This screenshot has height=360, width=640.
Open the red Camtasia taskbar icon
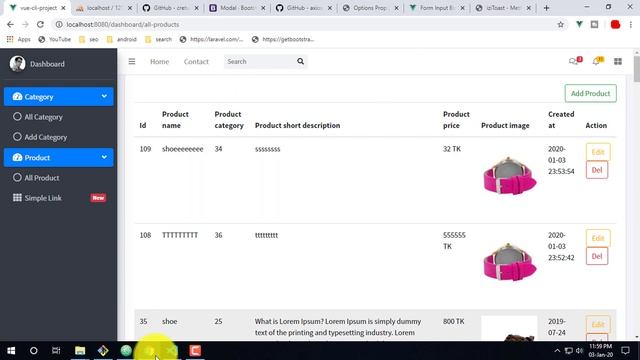click(195, 351)
